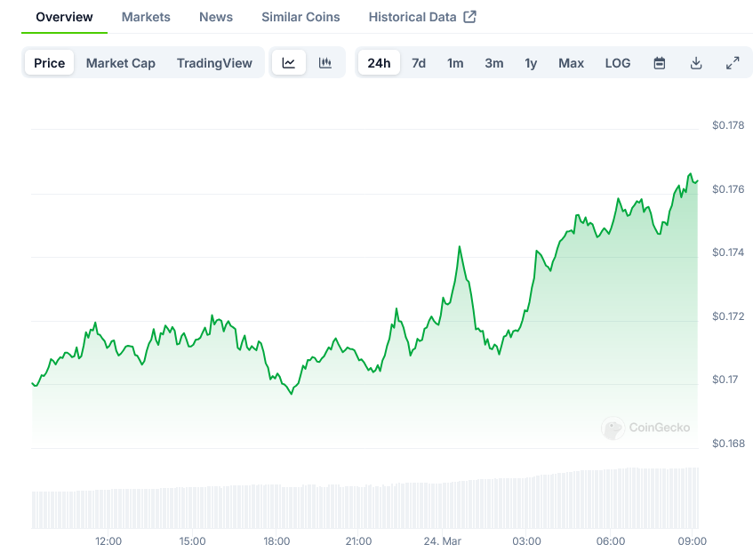Toggle the LOG scale option
753x560 pixels.
pyautogui.click(x=618, y=63)
